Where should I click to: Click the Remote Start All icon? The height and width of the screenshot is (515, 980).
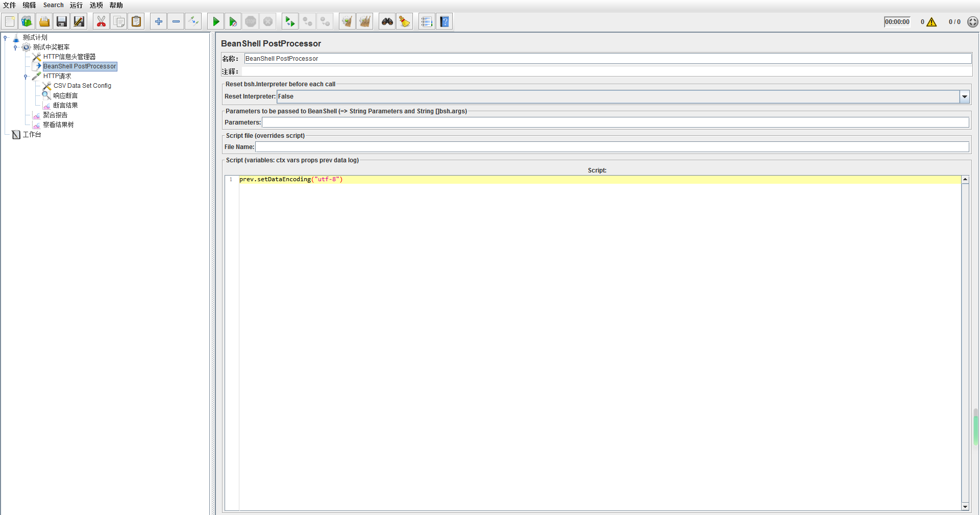point(289,21)
